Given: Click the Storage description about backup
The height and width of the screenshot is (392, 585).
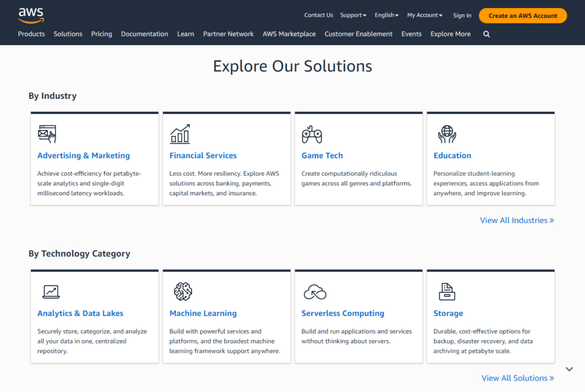Looking at the screenshot, I should (x=483, y=341).
